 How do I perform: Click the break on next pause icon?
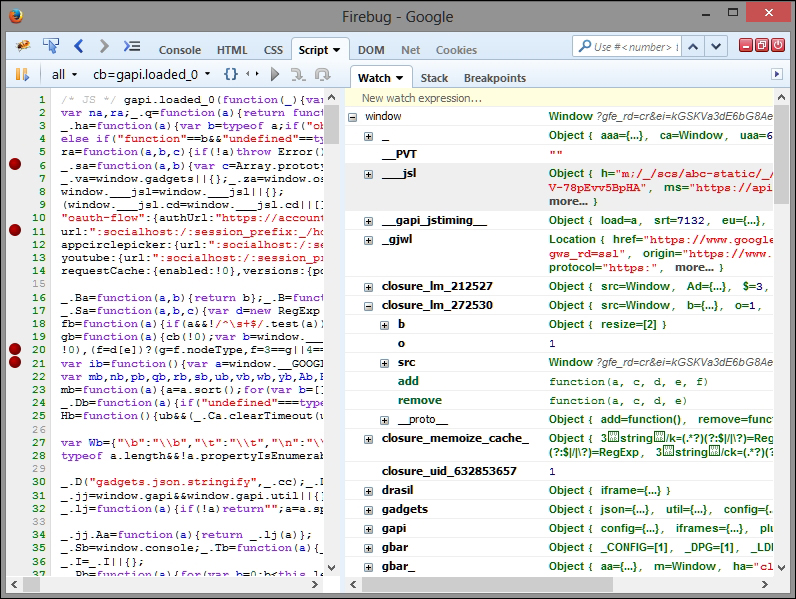22,74
